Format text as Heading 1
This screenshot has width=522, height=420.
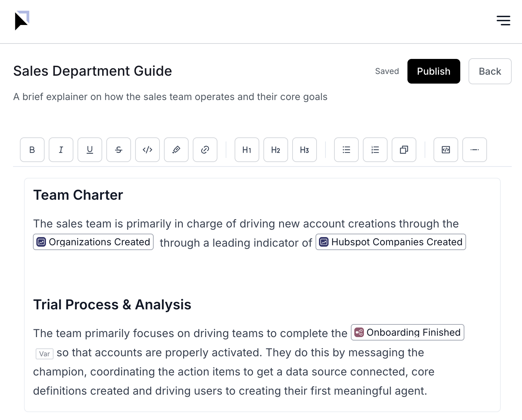247,150
